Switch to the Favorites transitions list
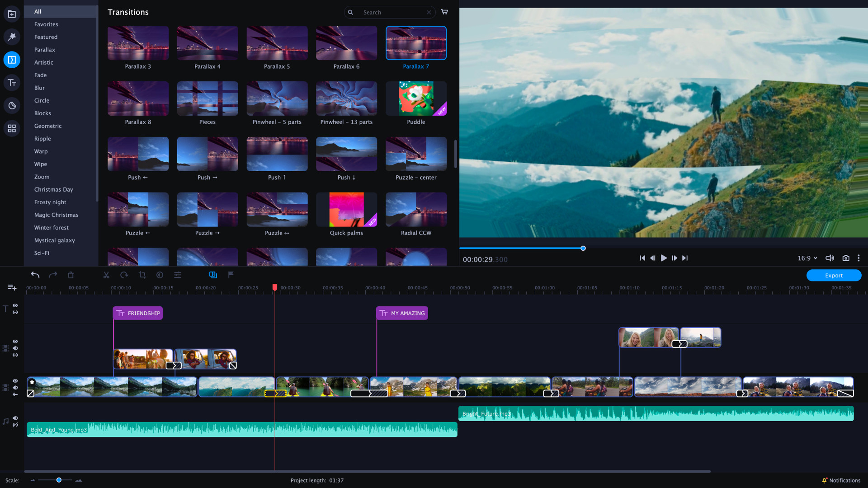Image resolution: width=868 pixels, height=488 pixels. (x=46, y=24)
